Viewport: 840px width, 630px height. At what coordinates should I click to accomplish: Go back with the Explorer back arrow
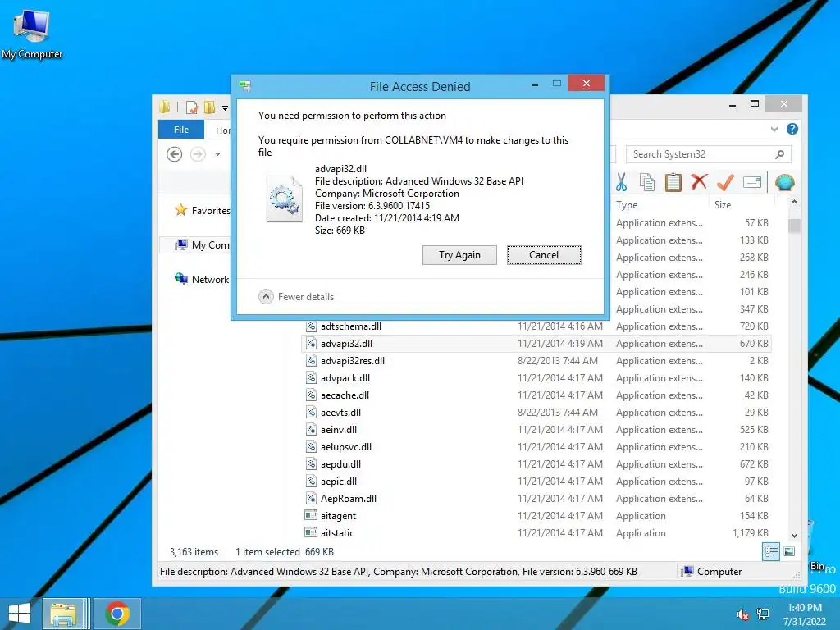click(174, 154)
